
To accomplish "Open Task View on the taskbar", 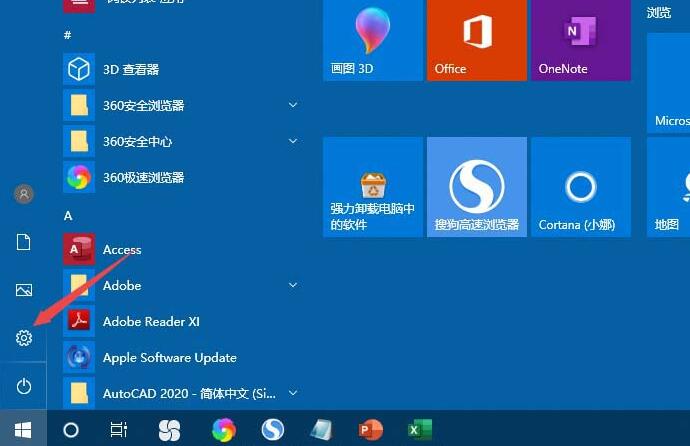I will (x=119, y=430).
